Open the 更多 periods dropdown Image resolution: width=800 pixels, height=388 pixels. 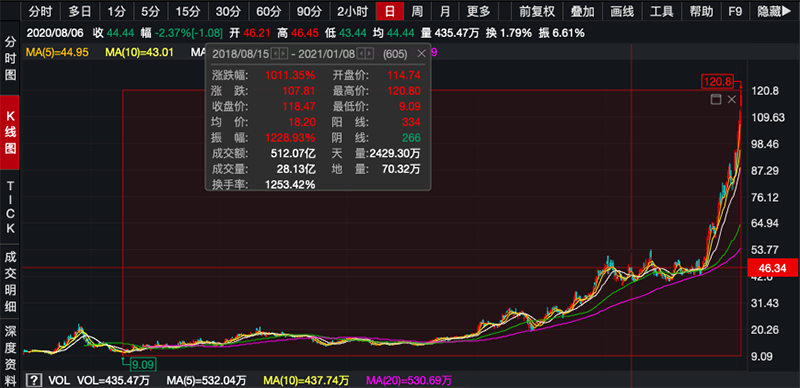click(x=479, y=11)
